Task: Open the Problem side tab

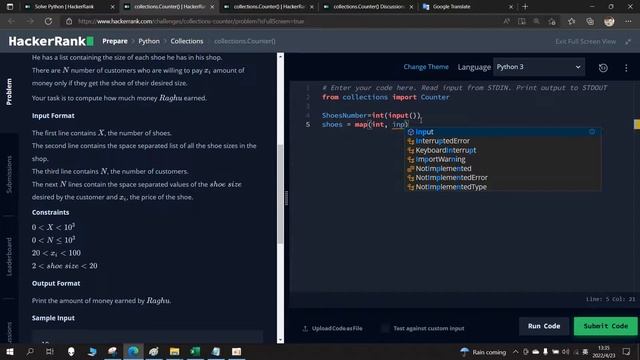Action: pyautogui.click(x=9, y=92)
